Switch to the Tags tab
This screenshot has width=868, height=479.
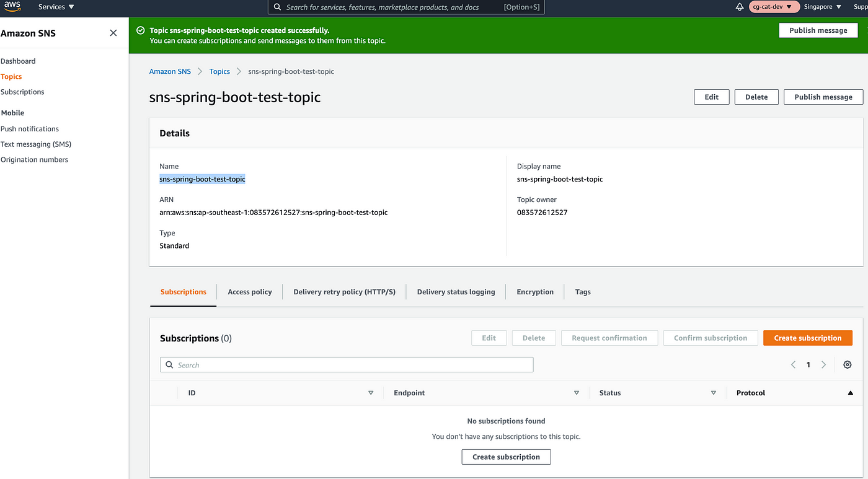click(x=583, y=292)
